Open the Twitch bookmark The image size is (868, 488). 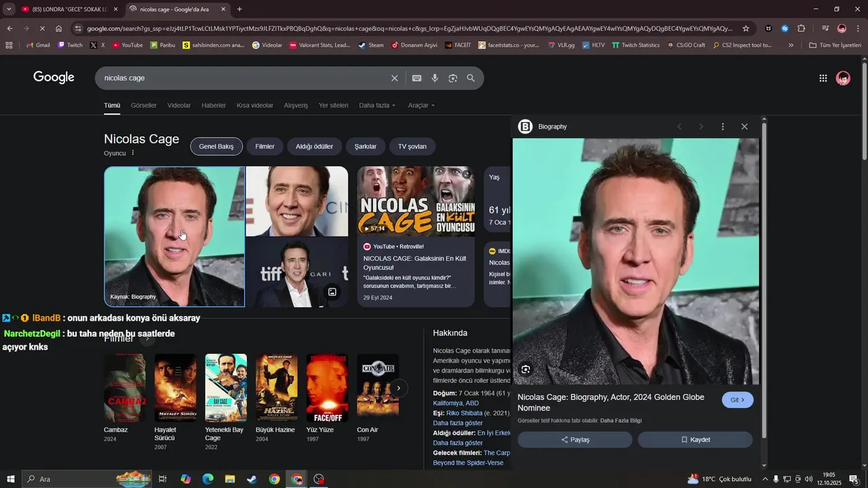70,45
